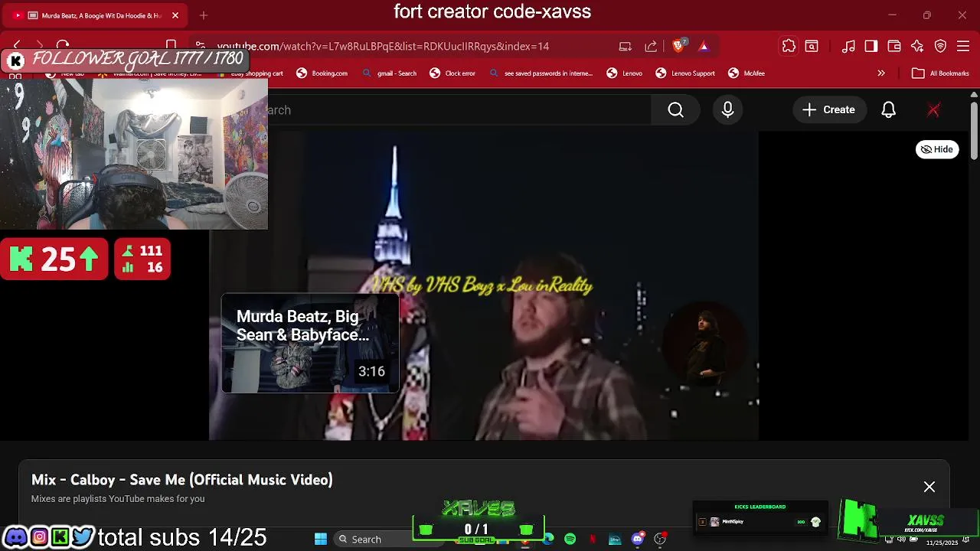Screen dimensions: 980x551
Task: Open the Windows Start button
Action: click(321, 540)
